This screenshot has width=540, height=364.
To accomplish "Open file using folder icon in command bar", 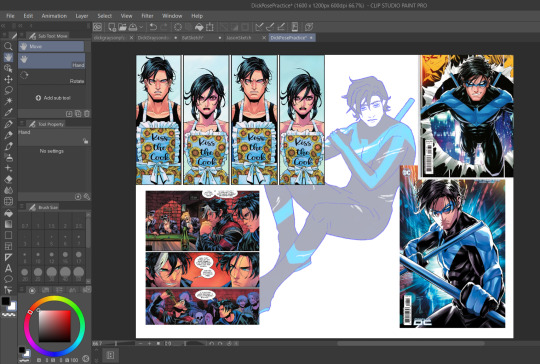I will click(122, 27).
